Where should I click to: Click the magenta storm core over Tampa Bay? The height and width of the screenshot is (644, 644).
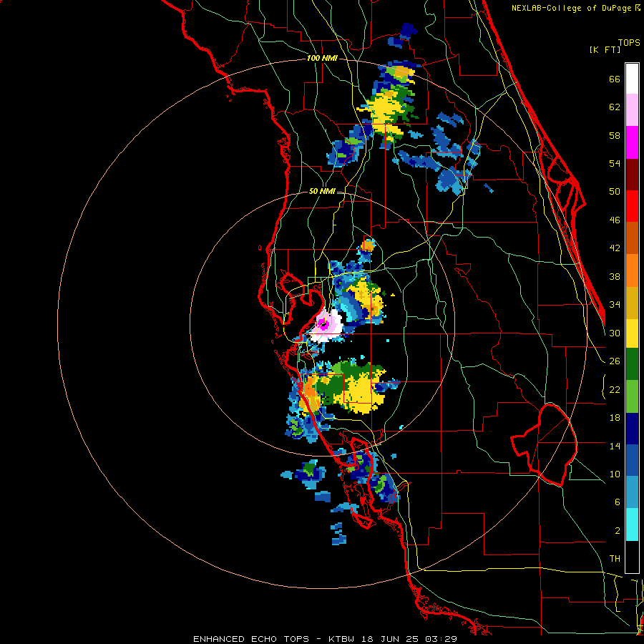323,324
